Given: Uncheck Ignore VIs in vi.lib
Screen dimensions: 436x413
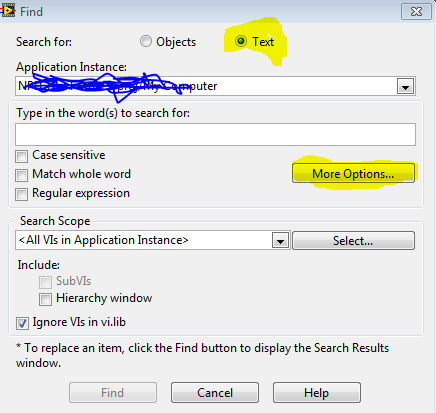Looking at the screenshot, I should [x=22, y=323].
